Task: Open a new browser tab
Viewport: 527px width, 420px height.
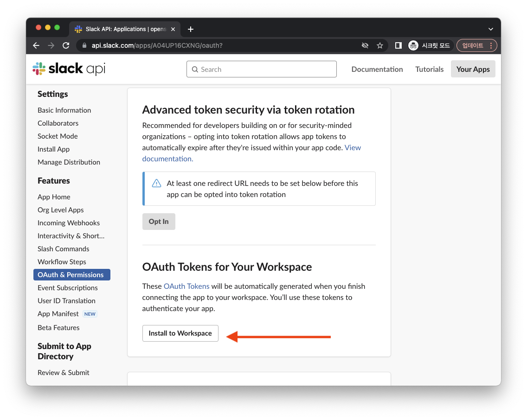Action: coord(191,29)
